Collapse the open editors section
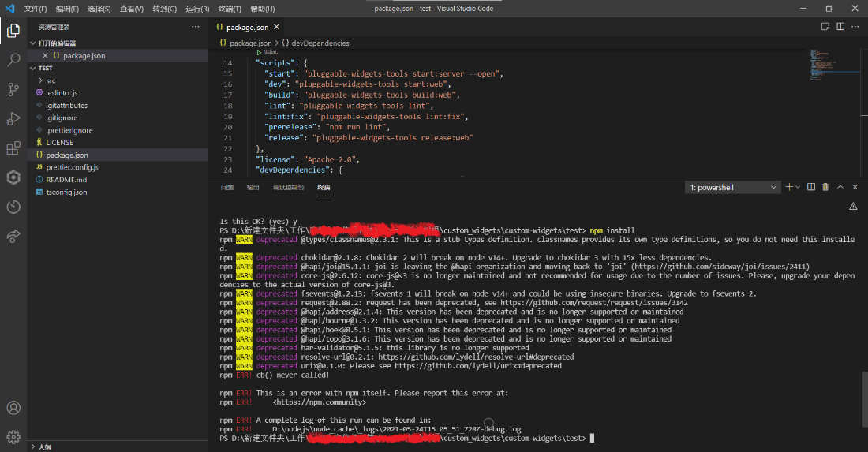Screen dimensions: 868x452 click(118, 43)
